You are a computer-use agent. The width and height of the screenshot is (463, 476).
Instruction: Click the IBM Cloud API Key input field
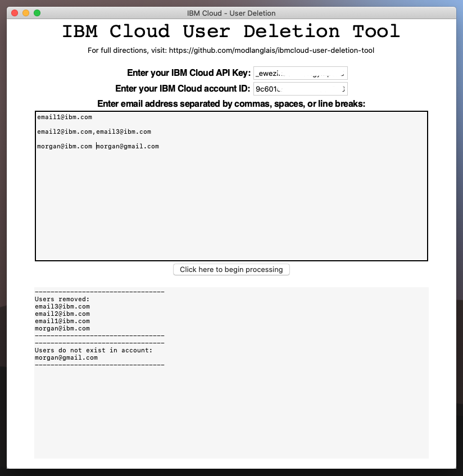(300, 73)
